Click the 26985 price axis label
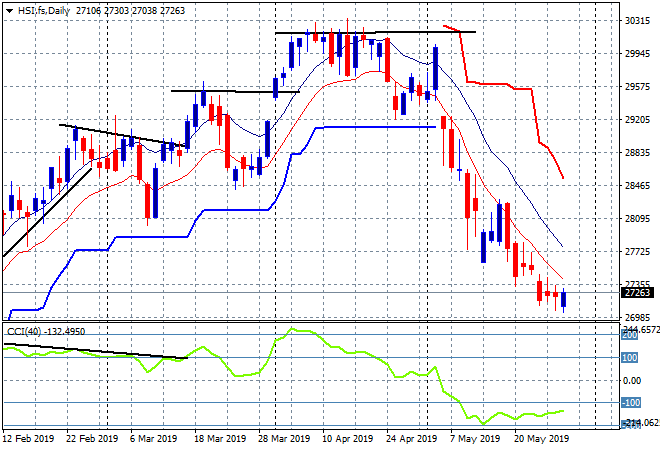The width and height of the screenshot is (660, 450). pyautogui.click(x=637, y=317)
